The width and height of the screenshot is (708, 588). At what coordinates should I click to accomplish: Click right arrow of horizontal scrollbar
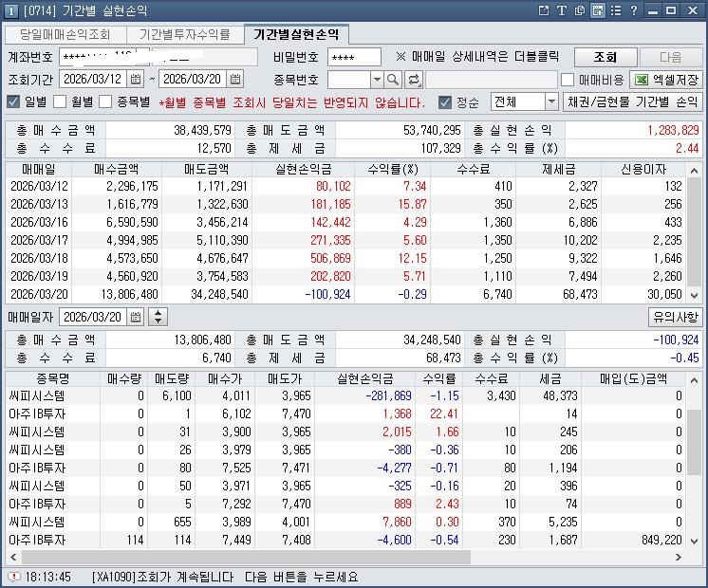coord(678,557)
